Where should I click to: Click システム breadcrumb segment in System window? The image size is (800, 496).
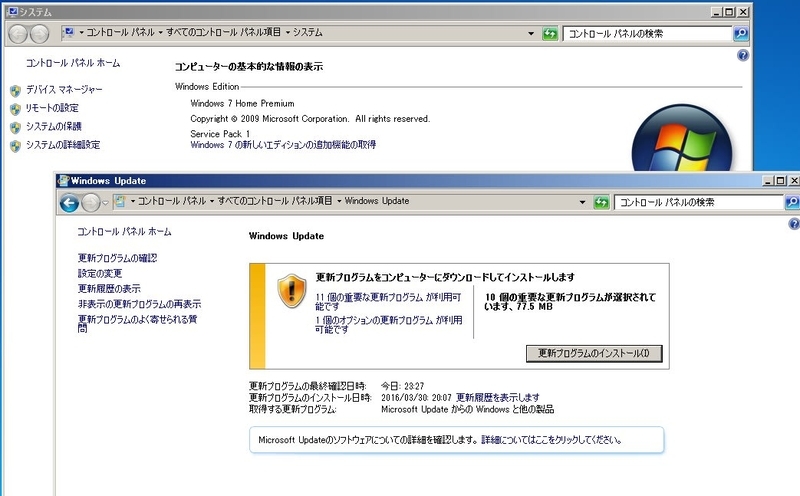(x=308, y=33)
